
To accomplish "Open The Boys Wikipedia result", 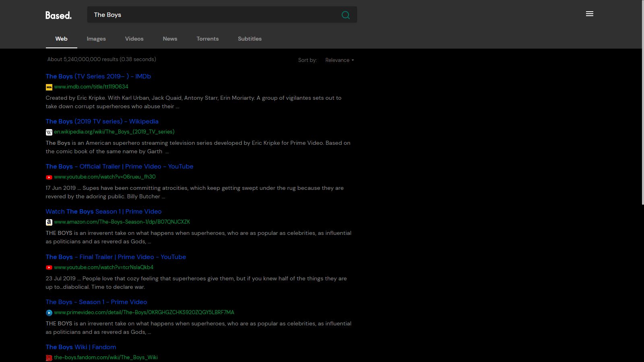I will point(102,121).
